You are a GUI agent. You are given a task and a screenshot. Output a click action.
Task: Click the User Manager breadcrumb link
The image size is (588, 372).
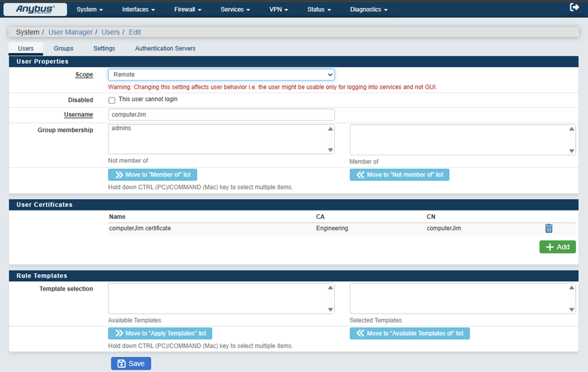(x=70, y=32)
